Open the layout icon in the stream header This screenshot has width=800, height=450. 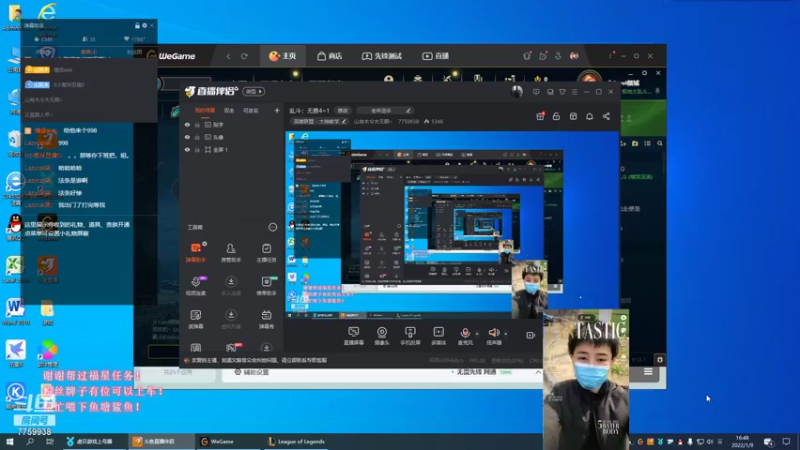(x=573, y=116)
